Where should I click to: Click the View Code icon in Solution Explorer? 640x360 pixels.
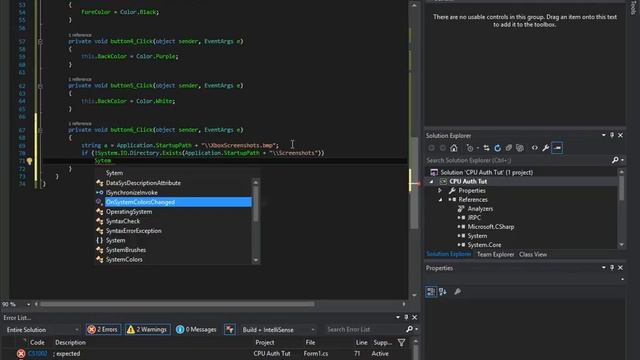(534, 148)
